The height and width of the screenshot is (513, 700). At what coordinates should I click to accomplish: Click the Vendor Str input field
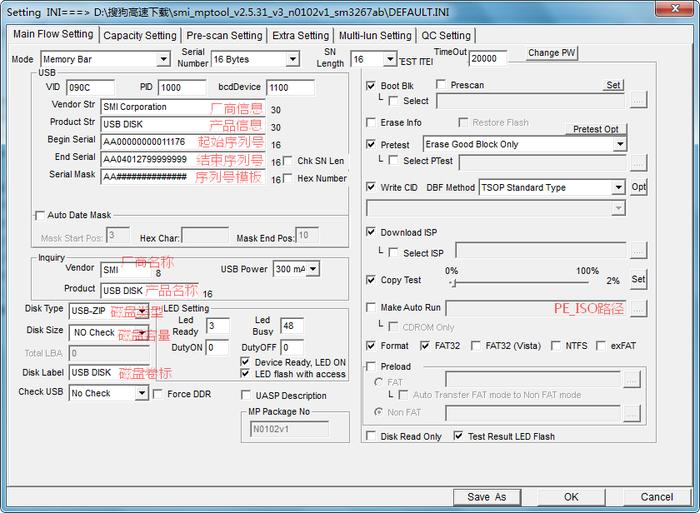tap(183, 107)
